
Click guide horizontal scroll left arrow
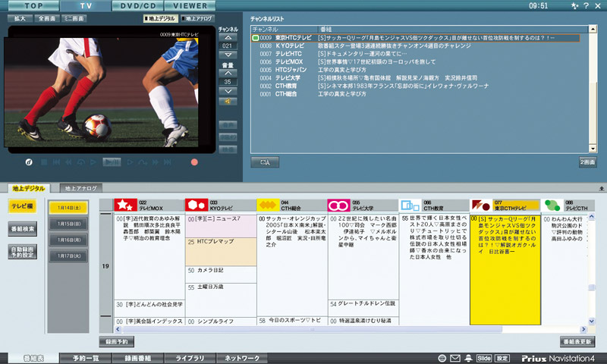pyautogui.click(x=118, y=329)
